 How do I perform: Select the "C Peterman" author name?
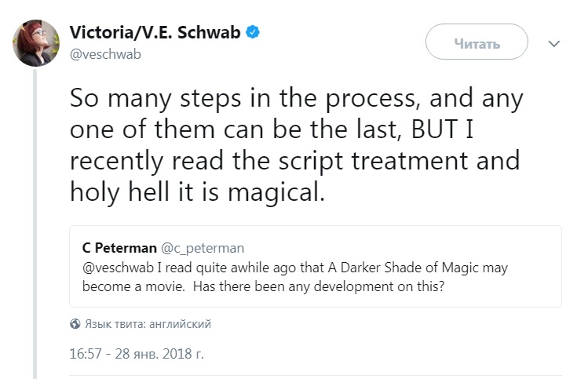(119, 248)
